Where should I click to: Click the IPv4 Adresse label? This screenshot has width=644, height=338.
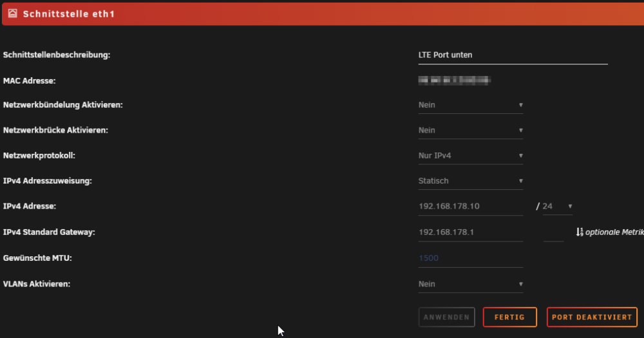click(x=30, y=206)
